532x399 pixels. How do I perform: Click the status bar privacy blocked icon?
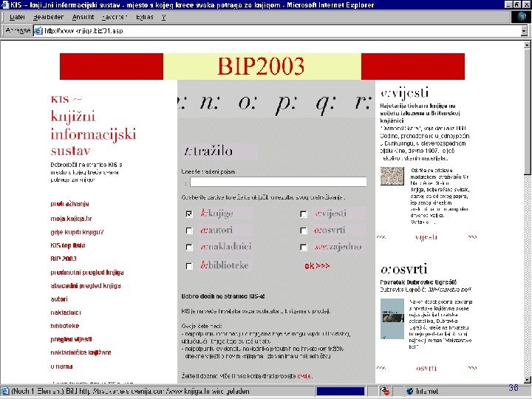click(385, 391)
